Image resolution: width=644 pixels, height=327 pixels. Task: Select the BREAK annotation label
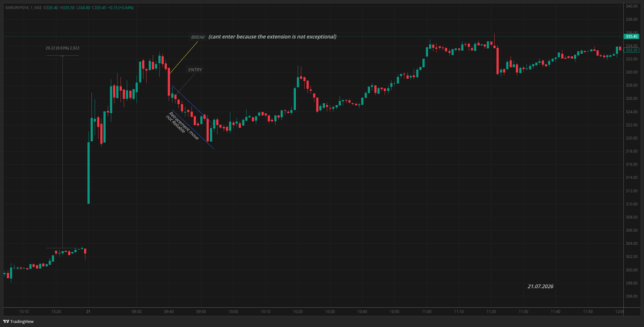198,37
